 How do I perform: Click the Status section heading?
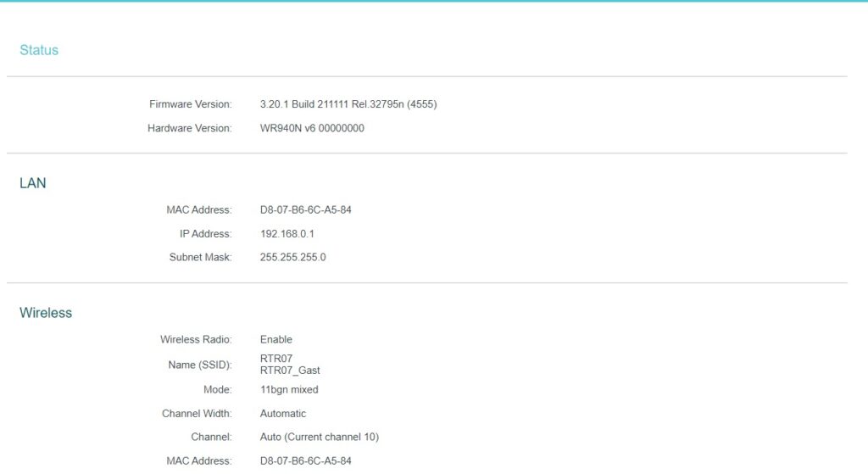39,50
